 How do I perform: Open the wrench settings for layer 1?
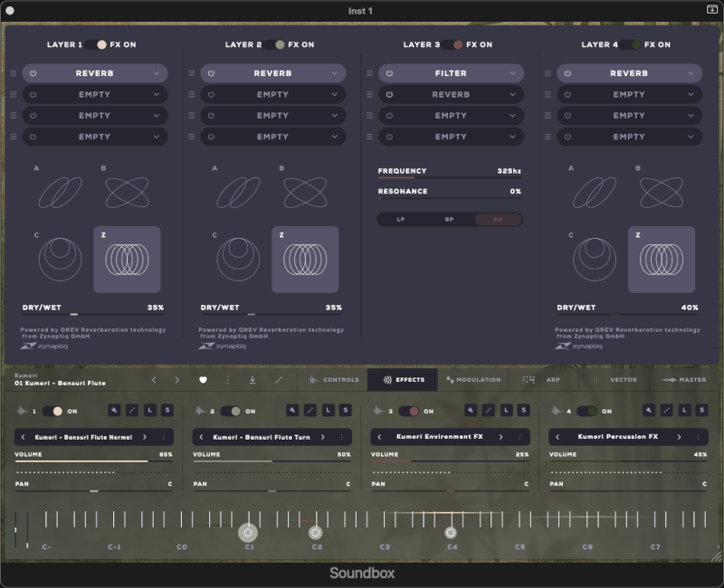114,410
